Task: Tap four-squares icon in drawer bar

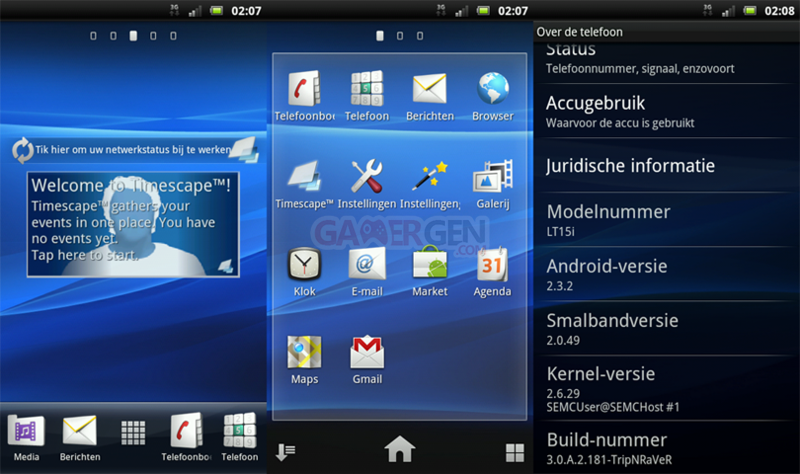Action: click(x=514, y=452)
